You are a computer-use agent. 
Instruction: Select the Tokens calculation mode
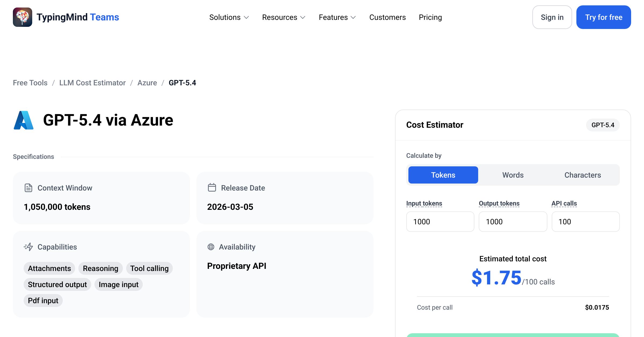click(443, 175)
